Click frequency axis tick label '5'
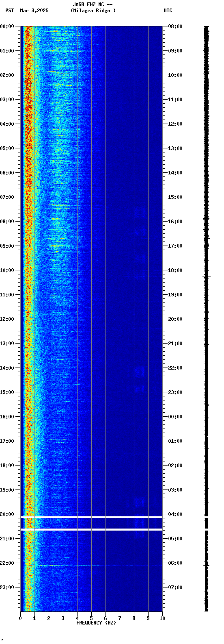The width and height of the screenshot is (224, 644). [x=91, y=618]
